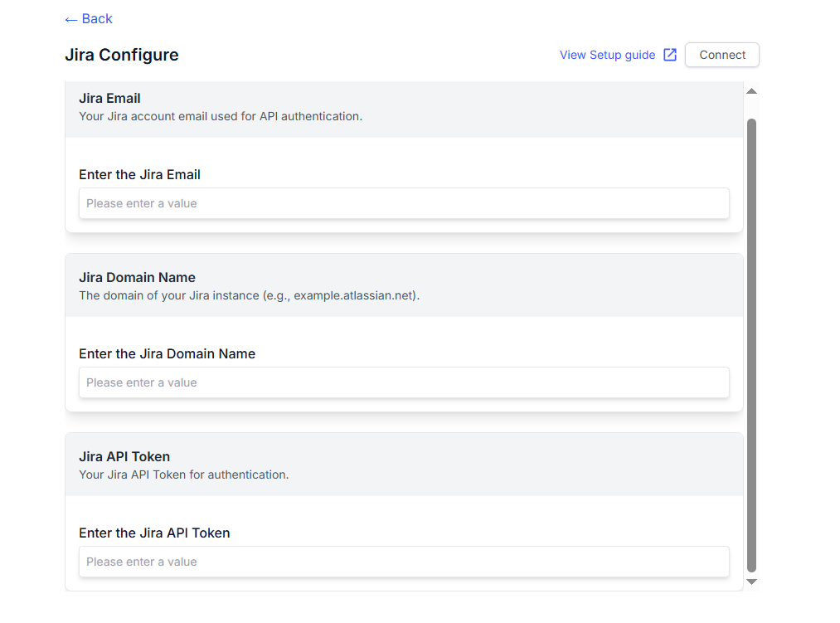Focus the Jira Domain Name input field
The width and height of the screenshot is (840, 623).
[x=404, y=382]
